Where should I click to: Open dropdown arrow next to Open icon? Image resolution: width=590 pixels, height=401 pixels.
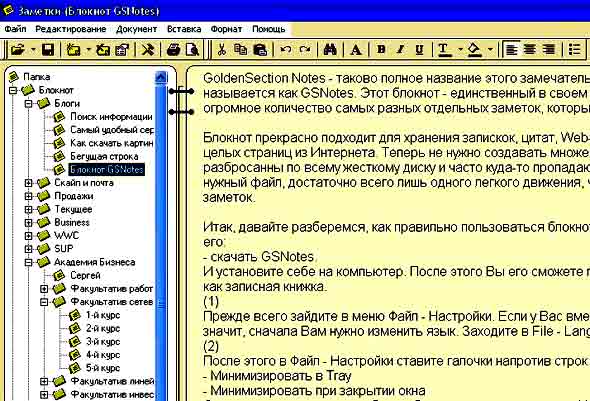pos(33,50)
